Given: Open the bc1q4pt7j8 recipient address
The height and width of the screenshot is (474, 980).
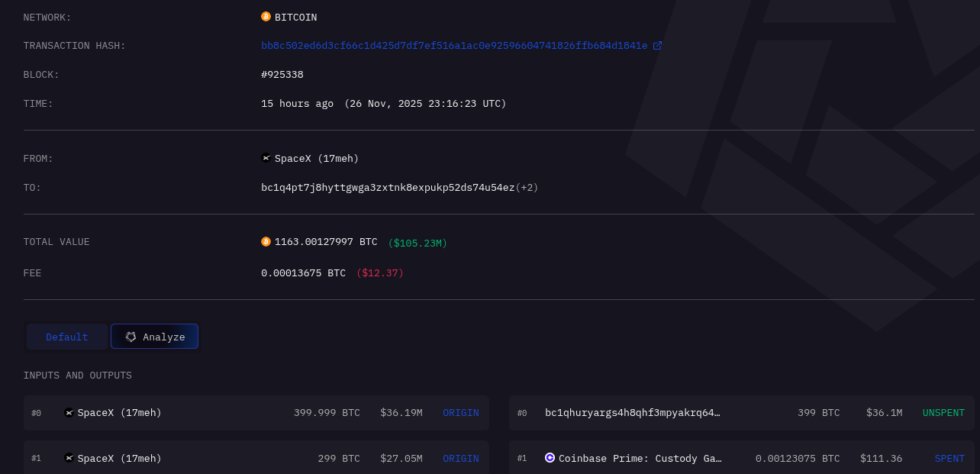Looking at the screenshot, I should pyautogui.click(x=388, y=188).
